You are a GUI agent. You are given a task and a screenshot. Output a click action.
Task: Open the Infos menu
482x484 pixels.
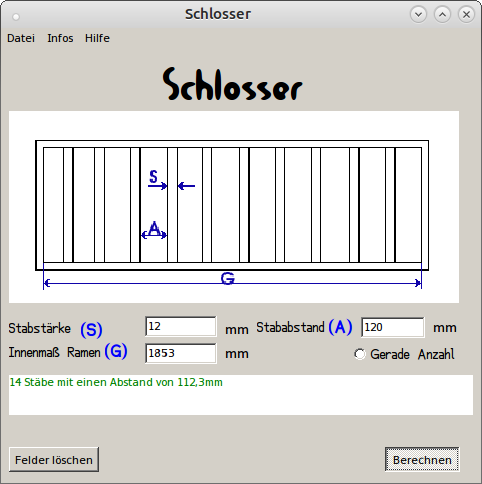[60, 38]
